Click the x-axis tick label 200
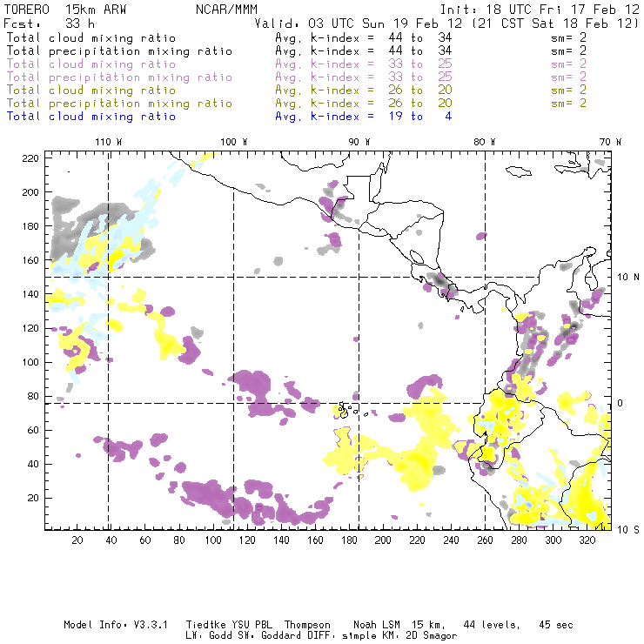 [x=382, y=540]
